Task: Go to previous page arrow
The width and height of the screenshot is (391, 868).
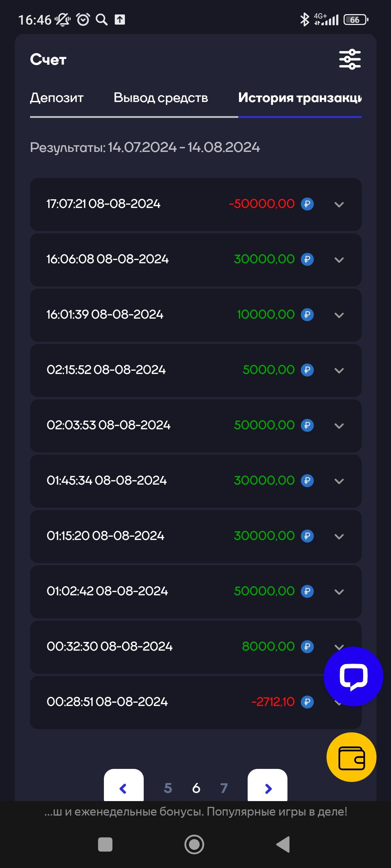Action: [x=123, y=788]
